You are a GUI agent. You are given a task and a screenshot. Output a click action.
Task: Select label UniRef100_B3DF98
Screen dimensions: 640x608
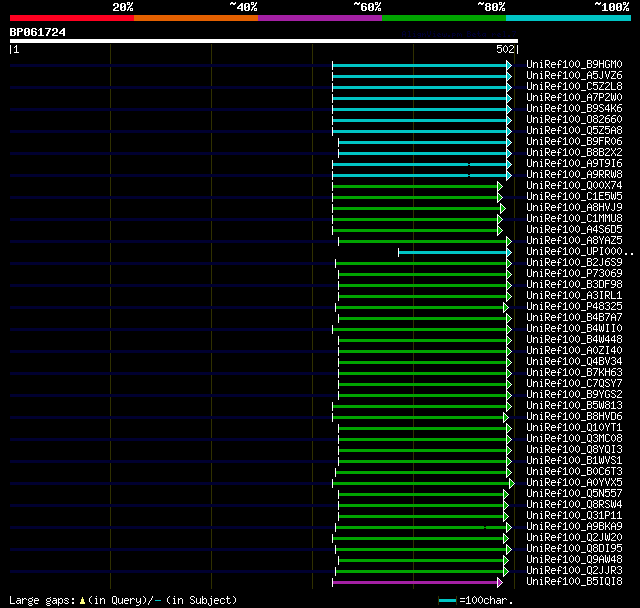574,285
